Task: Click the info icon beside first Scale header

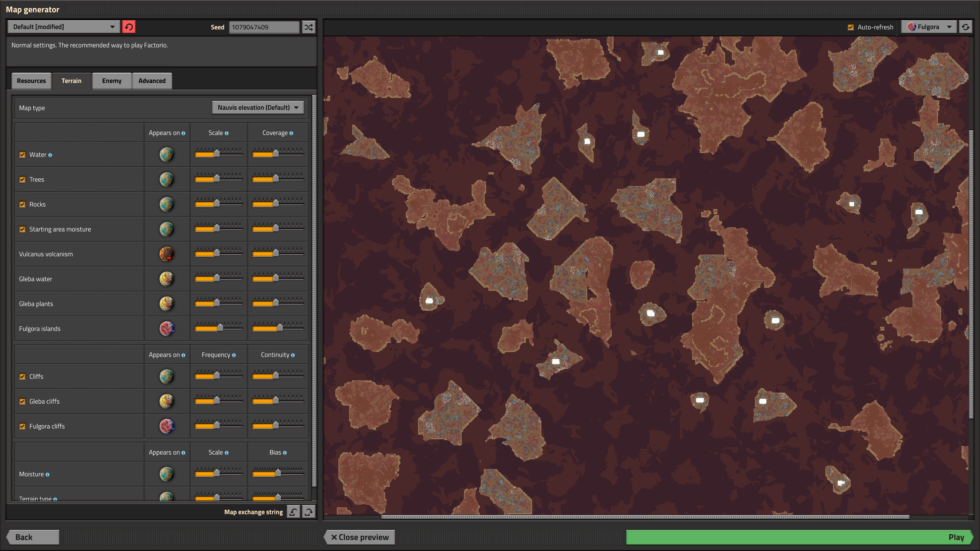Action: tap(227, 133)
